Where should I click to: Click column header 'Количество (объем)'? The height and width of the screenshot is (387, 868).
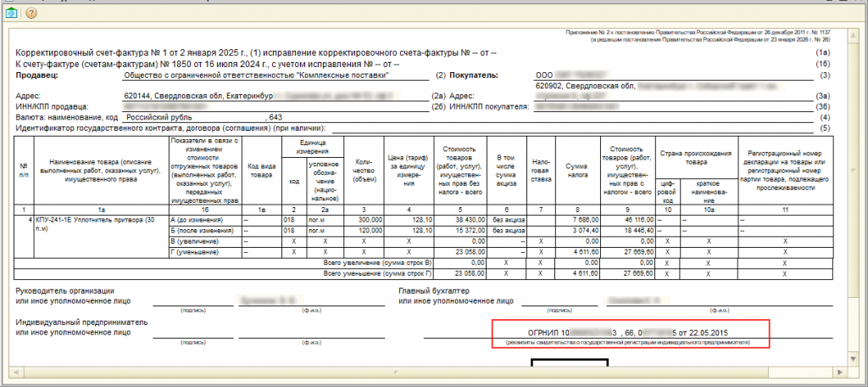[x=364, y=171]
